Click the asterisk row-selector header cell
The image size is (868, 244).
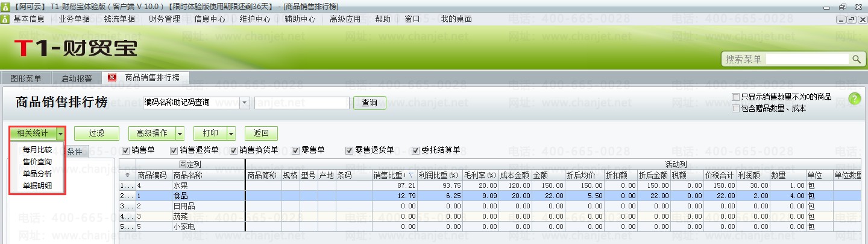127,175
